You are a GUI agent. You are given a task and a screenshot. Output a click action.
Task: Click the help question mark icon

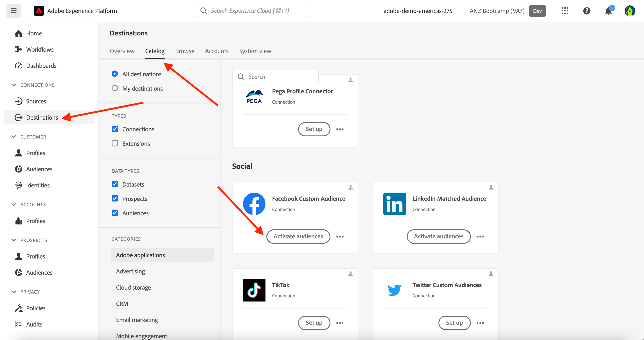587,11
